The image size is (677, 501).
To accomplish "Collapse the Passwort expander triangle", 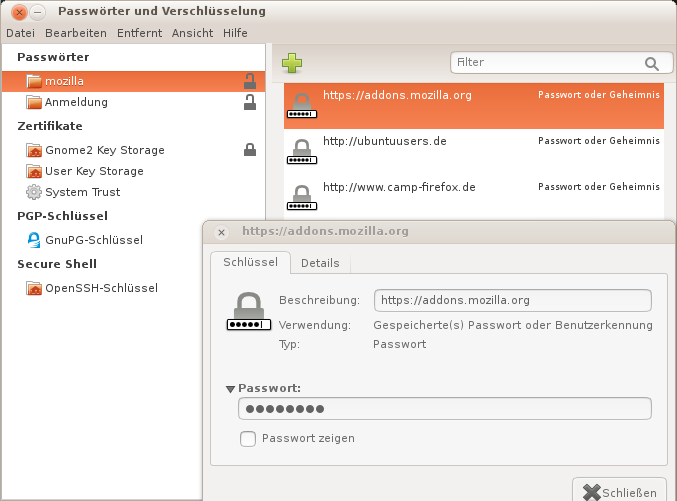I will [230, 388].
